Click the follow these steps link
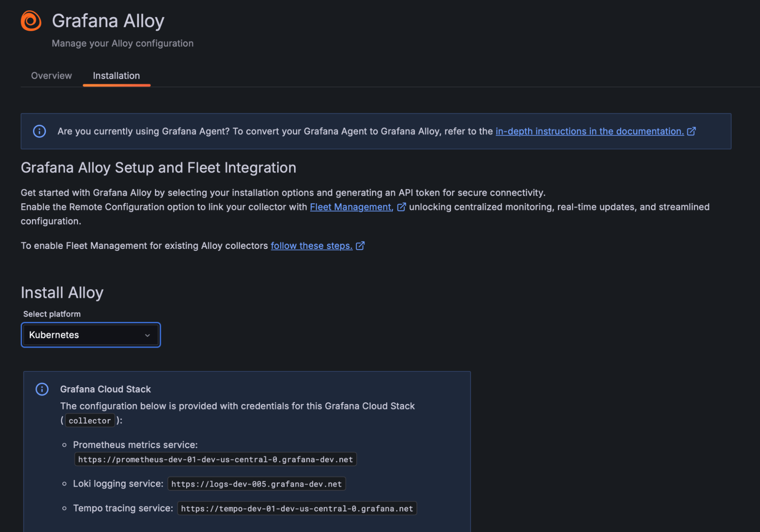 (x=311, y=245)
